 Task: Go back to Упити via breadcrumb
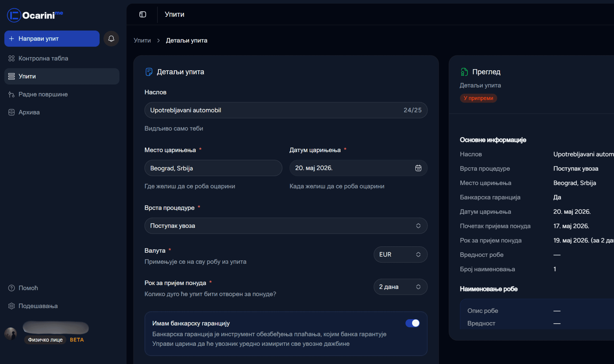(142, 40)
